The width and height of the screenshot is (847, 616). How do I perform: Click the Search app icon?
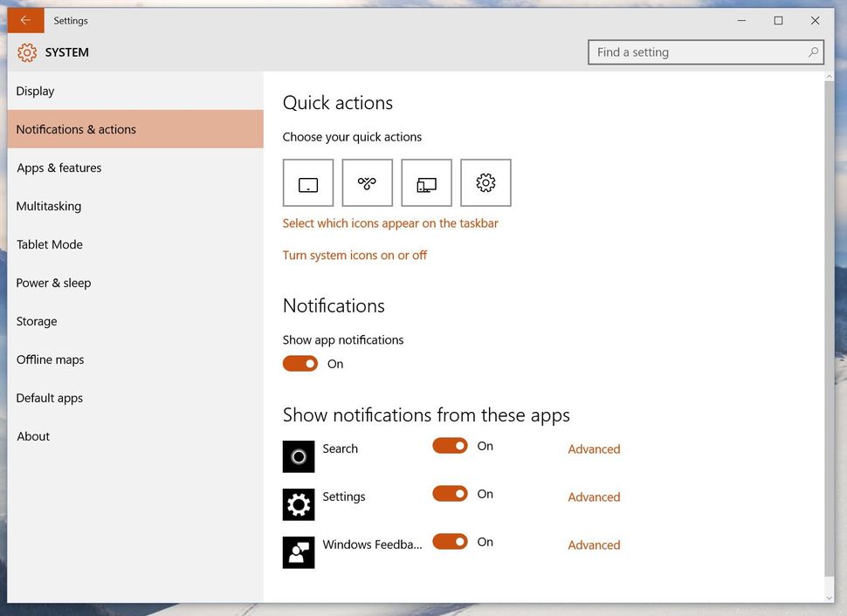tap(299, 456)
